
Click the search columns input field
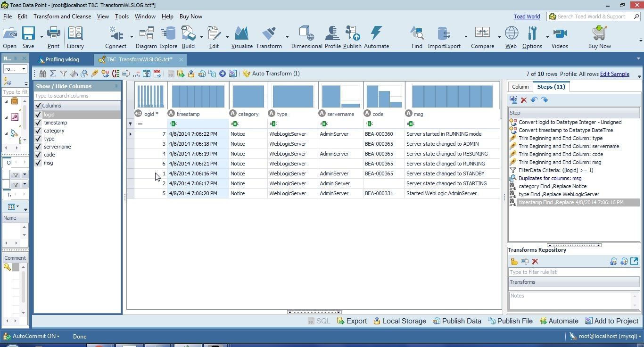77,96
